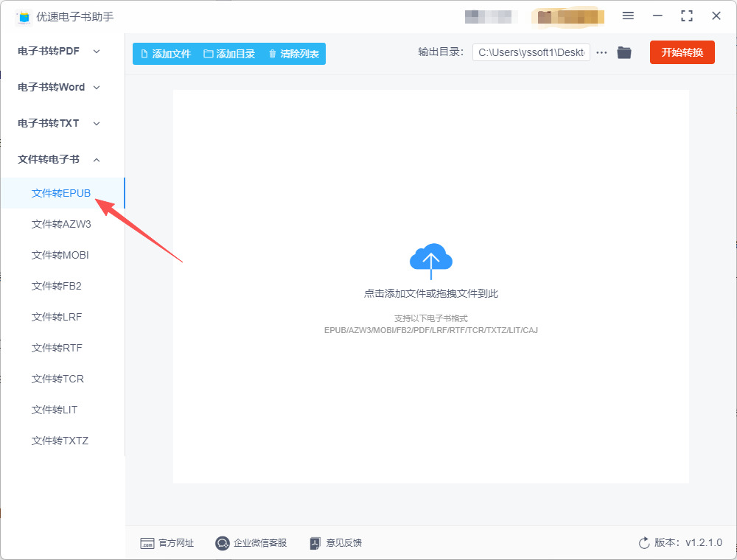
Task: Expand the 电子书转Word section
Action: pyautogui.click(x=59, y=87)
